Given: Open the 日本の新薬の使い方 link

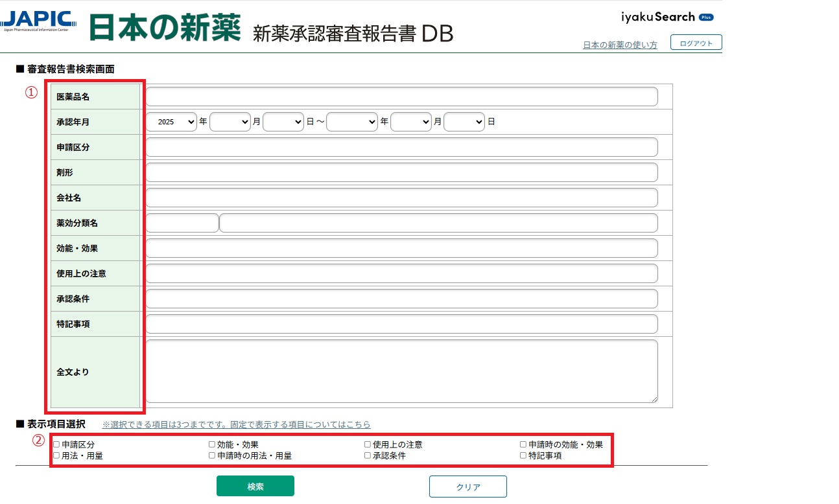Looking at the screenshot, I should point(620,45).
